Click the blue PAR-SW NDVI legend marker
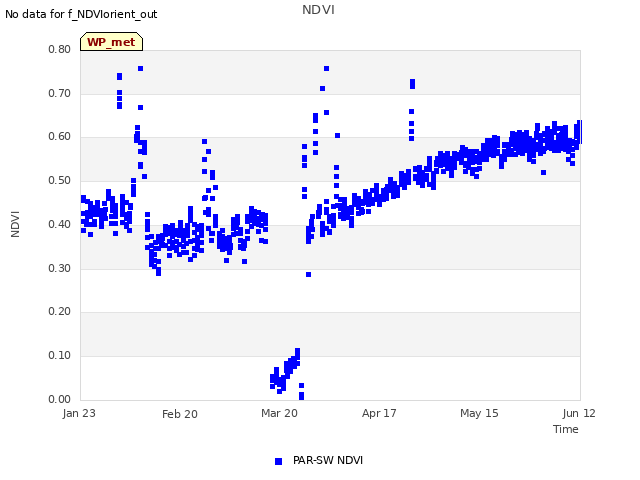The height and width of the screenshot is (480, 640). point(278,461)
